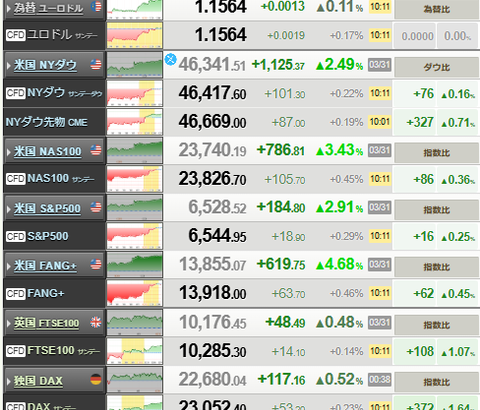Open the CFD NAS100 mini chart
Image resolution: width=480 pixels, height=410 pixels.
click(135, 179)
